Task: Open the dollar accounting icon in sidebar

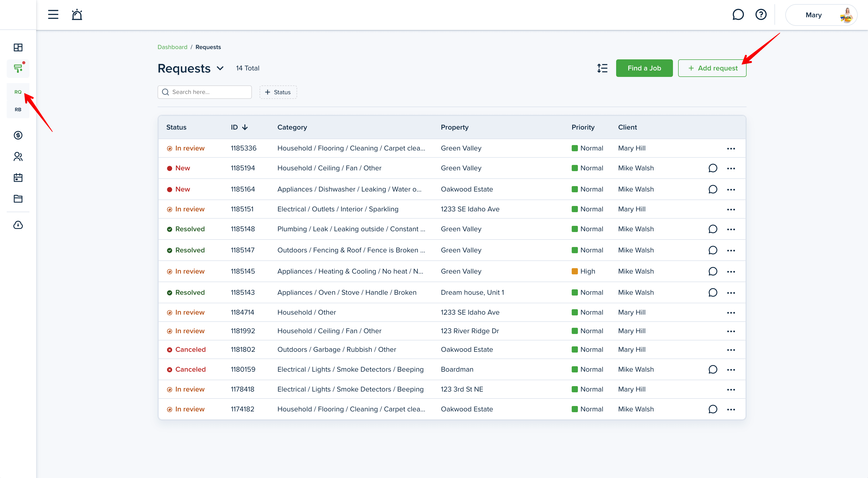Action: tap(18, 135)
